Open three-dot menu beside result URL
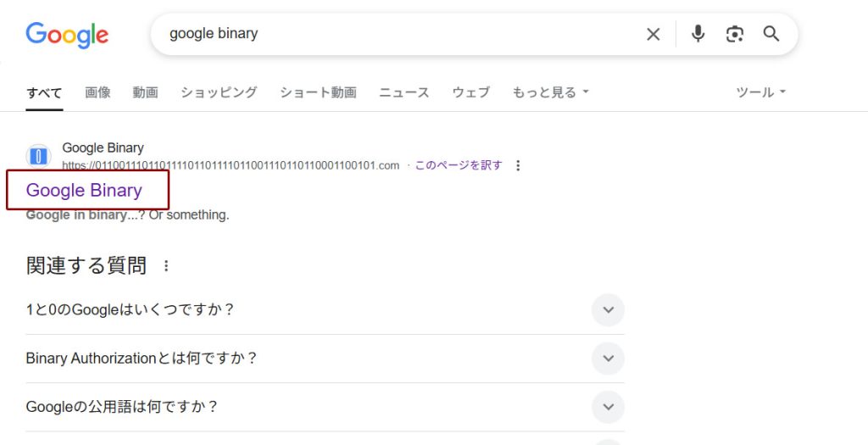The width and height of the screenshot is (868, 445). click(x=518, y=165)
